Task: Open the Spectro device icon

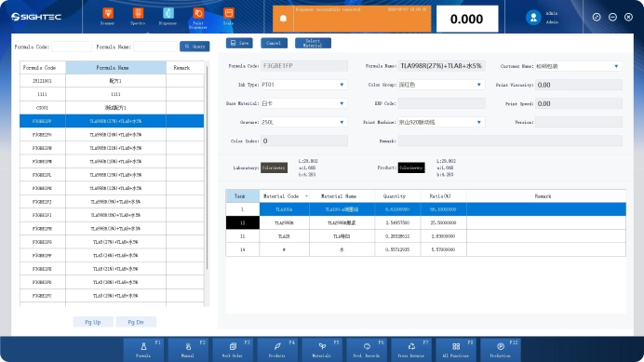Action: click(138, 17)
